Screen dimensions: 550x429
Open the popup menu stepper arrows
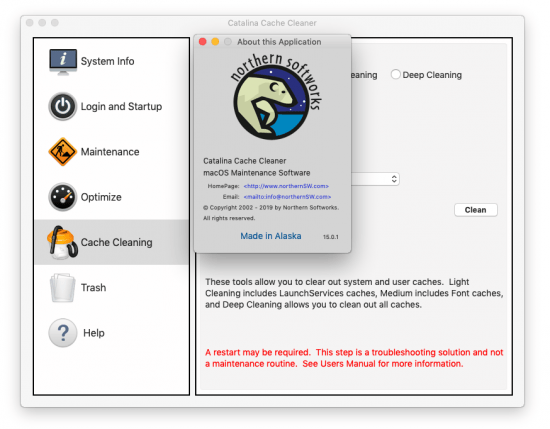pyautogui.click(x=394, y=179)
